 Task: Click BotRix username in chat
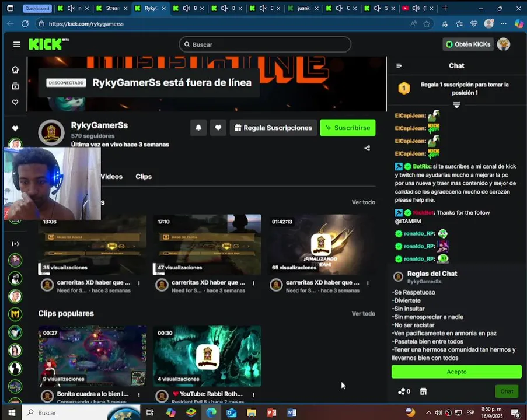point(421,166)
